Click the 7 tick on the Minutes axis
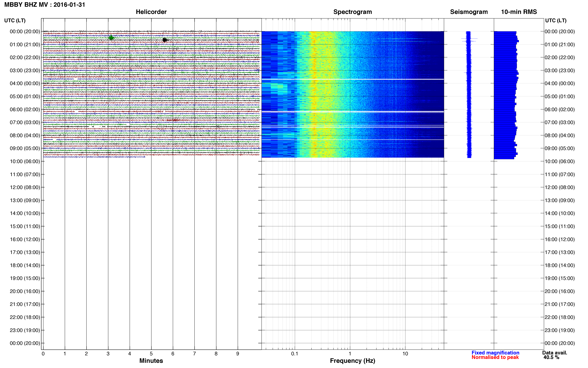Image resolution: width=588 pixels, height=368 pixels. pyautogui.click(x=195, y=354)
